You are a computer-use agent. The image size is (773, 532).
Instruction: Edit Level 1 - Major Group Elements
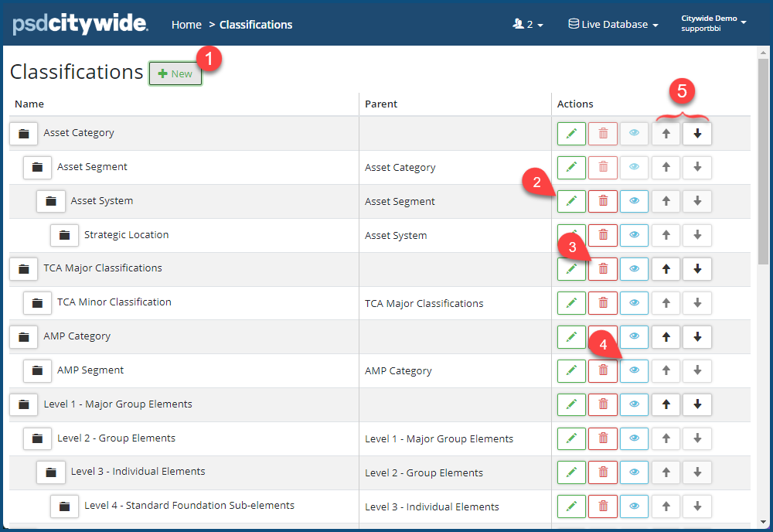[x=571, y=404]
